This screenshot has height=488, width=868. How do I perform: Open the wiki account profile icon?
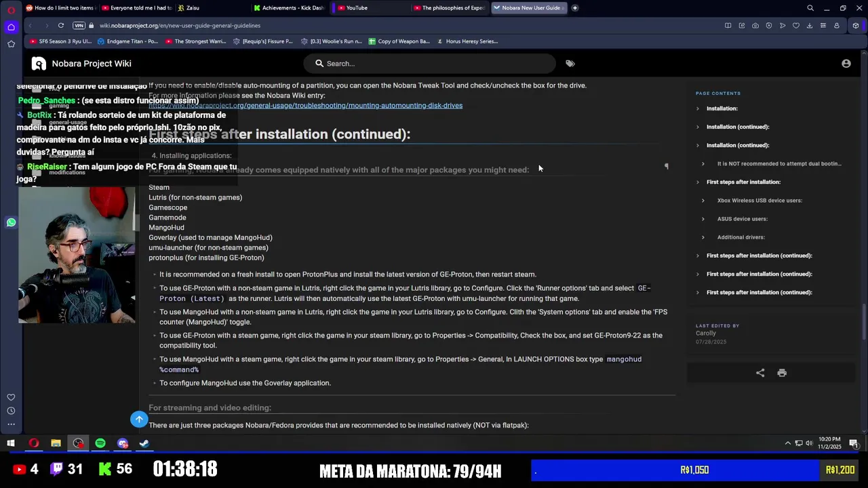[x=846, y=64]
